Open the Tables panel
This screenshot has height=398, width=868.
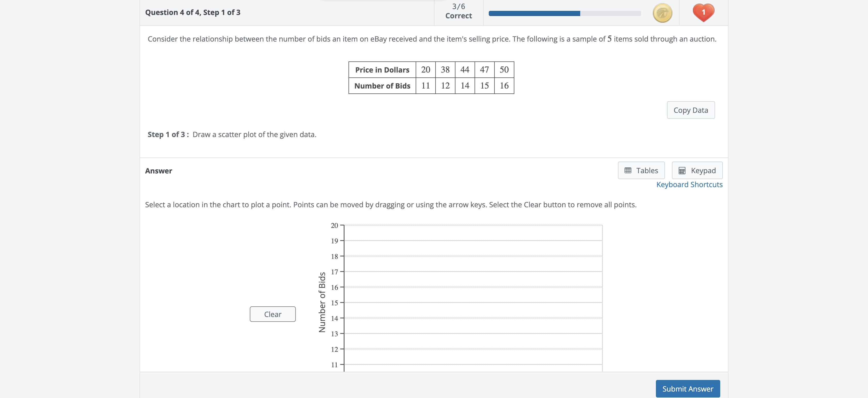point(641,170)
